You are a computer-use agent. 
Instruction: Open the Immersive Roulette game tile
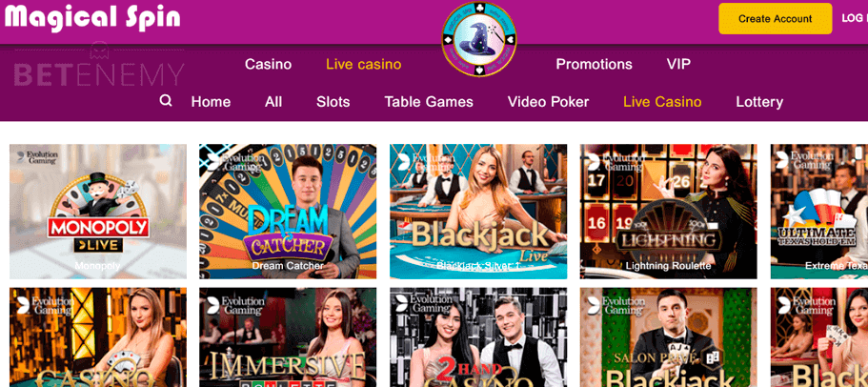tap(288, 337)
